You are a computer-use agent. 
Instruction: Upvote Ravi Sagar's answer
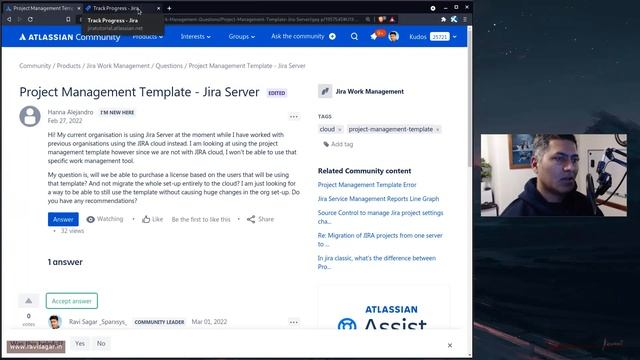click(29, 301)
